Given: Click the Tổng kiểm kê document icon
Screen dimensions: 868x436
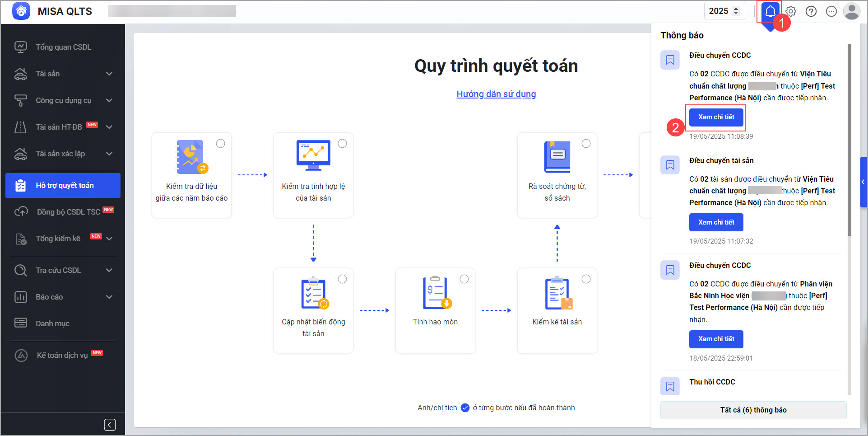Looking at the screenshot, I should click(21, 239).
